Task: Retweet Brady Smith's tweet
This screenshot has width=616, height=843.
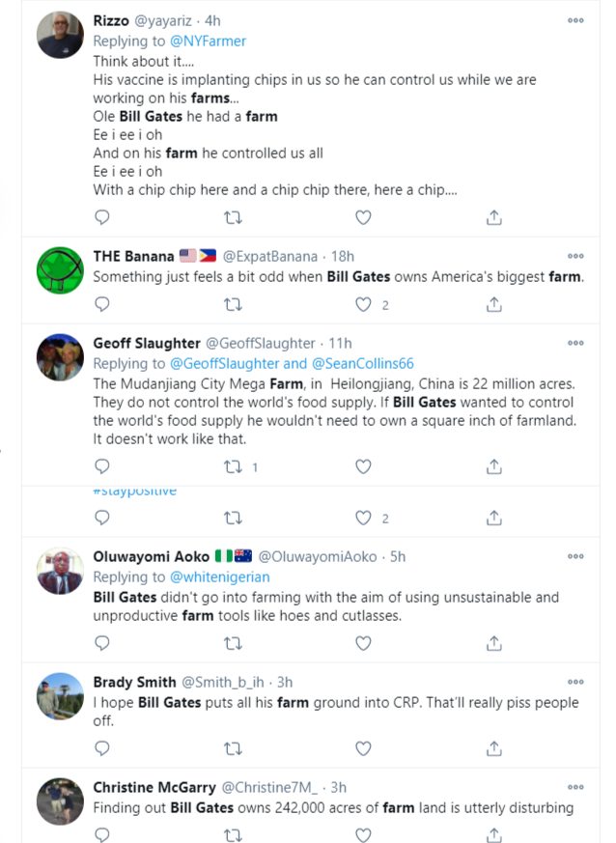Action: pos(232,748)
